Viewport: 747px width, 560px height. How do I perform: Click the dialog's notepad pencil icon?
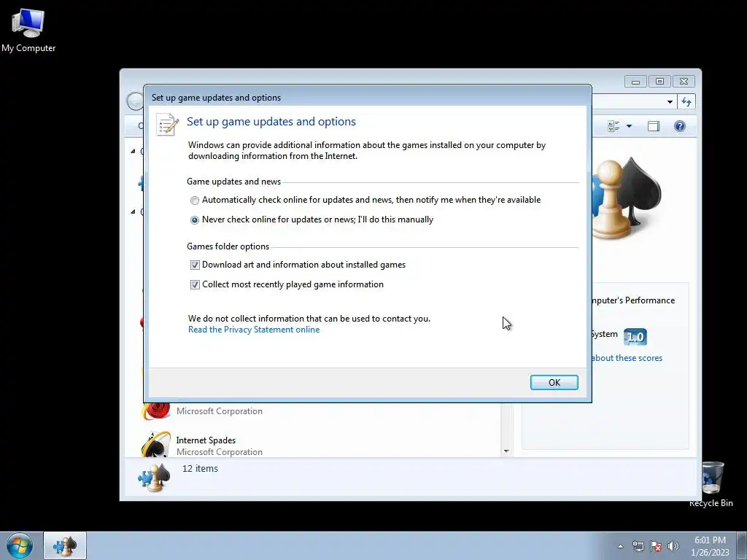[167, 125]
